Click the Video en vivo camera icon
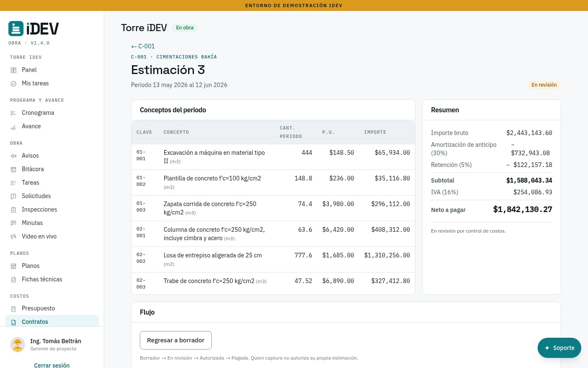This screenshot has height=368, width=588. point(13,237)
